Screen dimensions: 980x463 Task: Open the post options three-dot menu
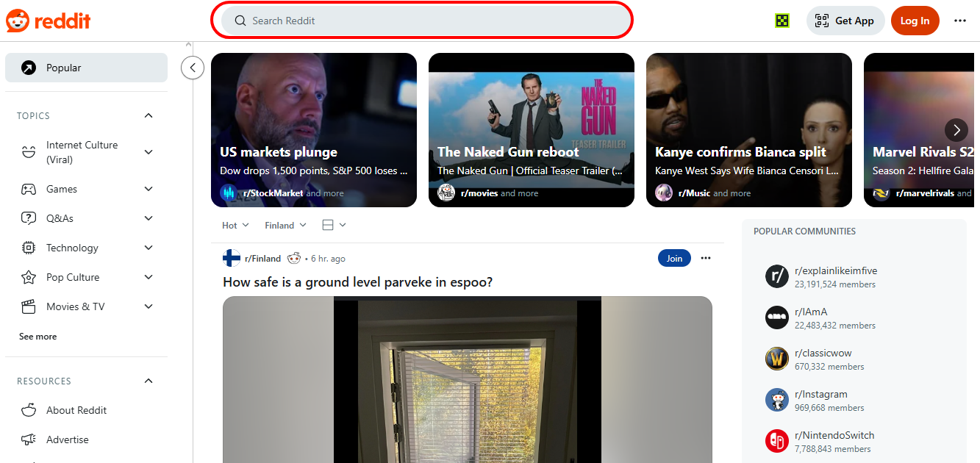pos(706,258)
